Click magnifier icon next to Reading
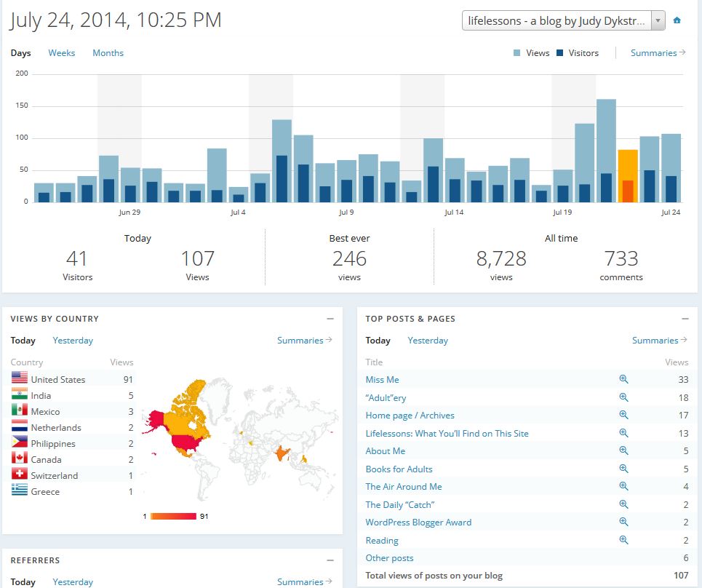Image resolution: width=702 pixels, height=588 pixels. [623, 540]
